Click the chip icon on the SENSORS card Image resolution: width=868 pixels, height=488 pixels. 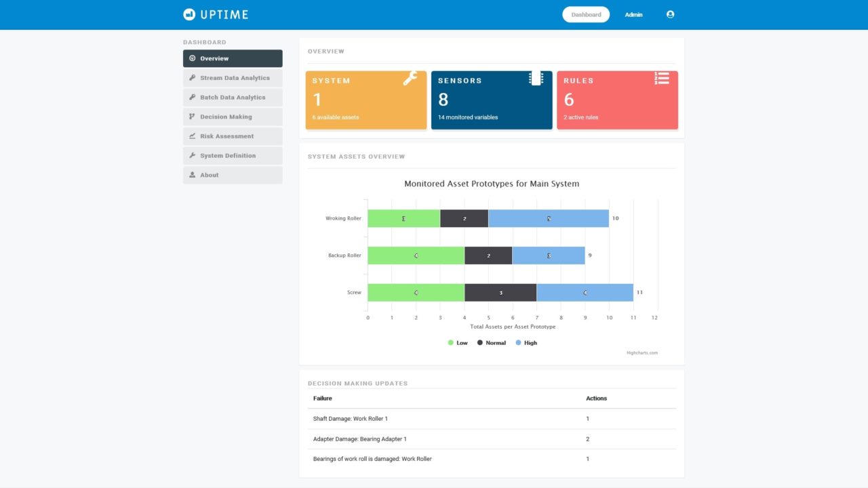(x=535, y=77)
